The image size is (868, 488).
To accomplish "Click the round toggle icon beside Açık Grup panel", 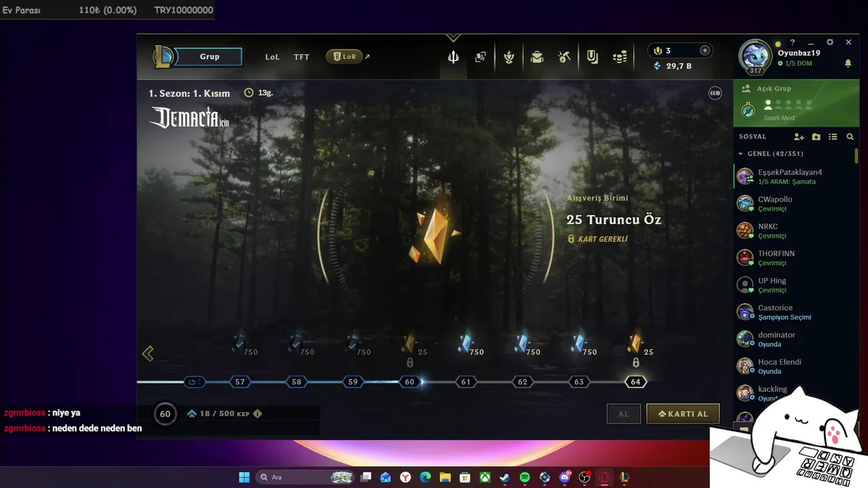I will point(715,93).
